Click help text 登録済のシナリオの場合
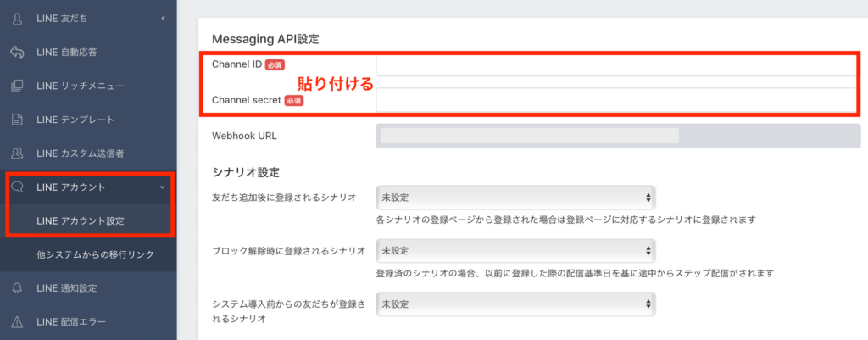The width and height of the screenshot is (868, 340). point(575,273)
